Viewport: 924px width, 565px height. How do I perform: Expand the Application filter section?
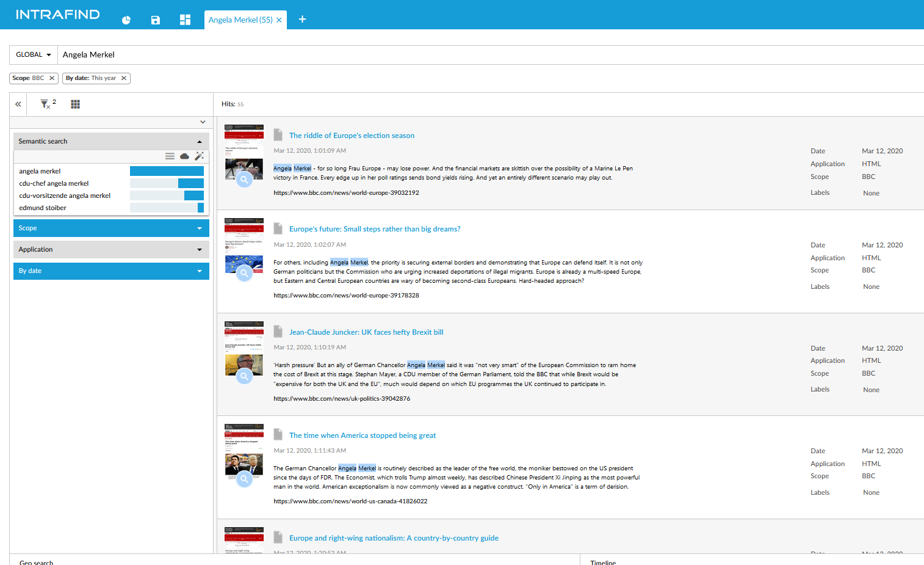111,249
